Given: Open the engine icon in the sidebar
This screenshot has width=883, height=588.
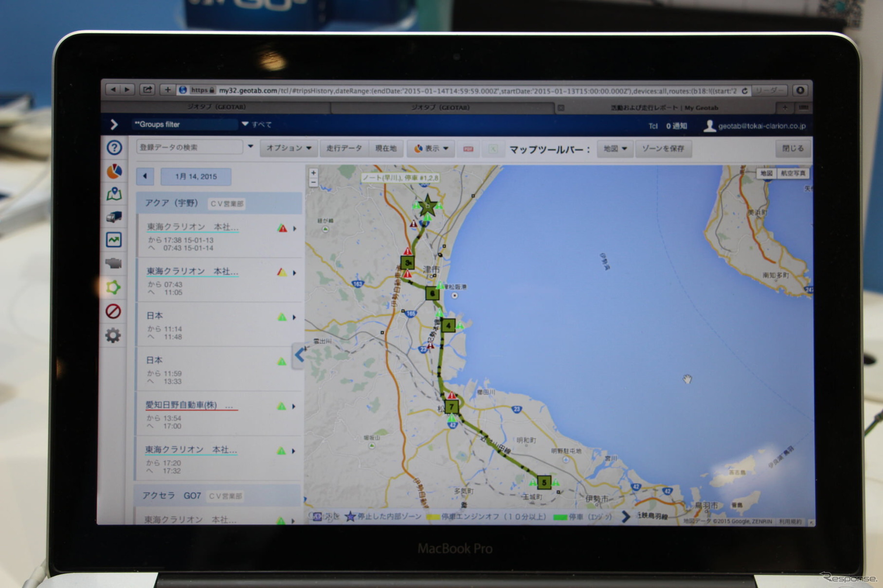Looking at the screenshot, I should (114, 263).
